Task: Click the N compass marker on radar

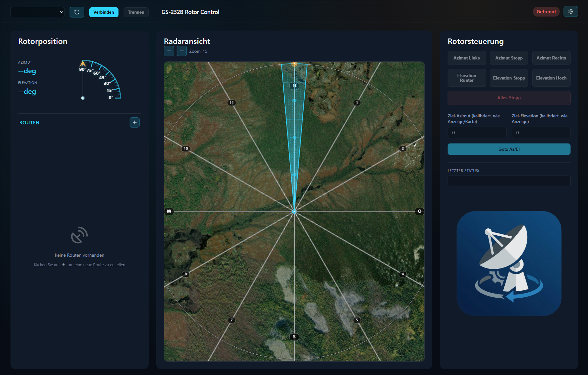Action: point(294,86)
